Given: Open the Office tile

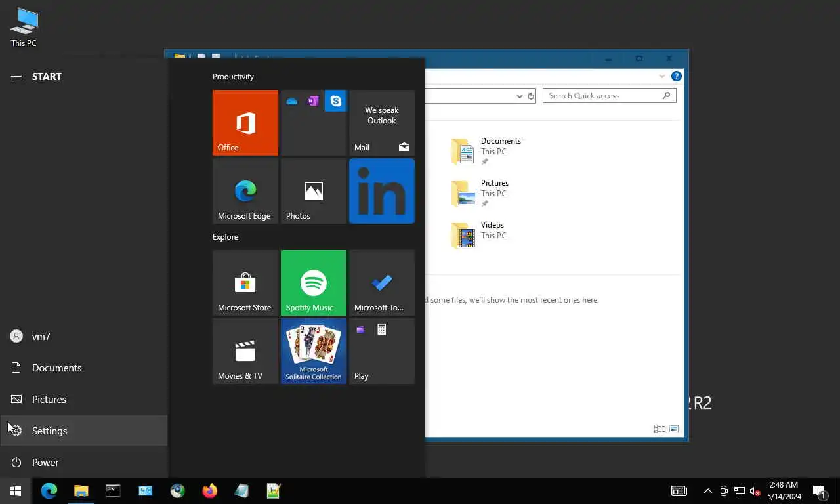Looking at the screenshot, I should (245, 123).
